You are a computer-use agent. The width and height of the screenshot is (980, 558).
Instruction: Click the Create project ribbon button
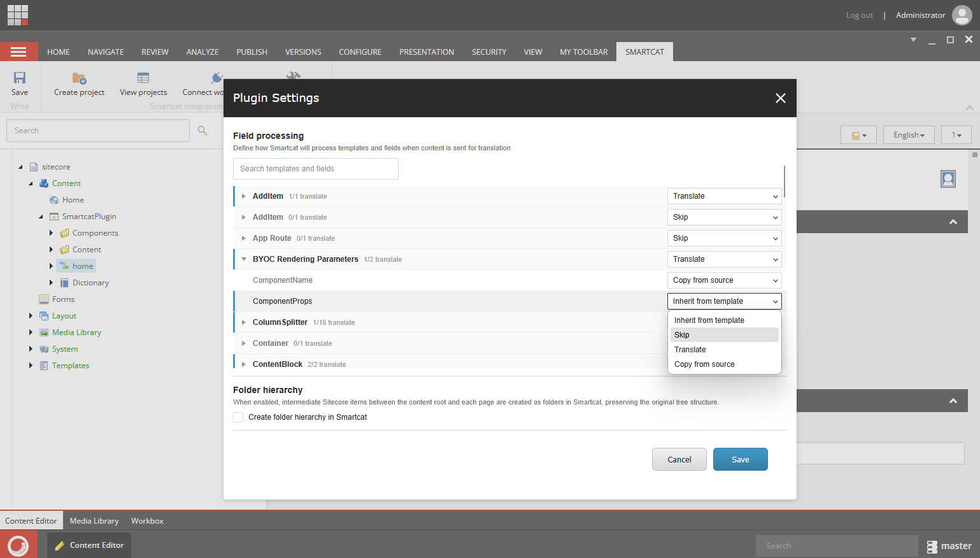click(x=79, y=84)
